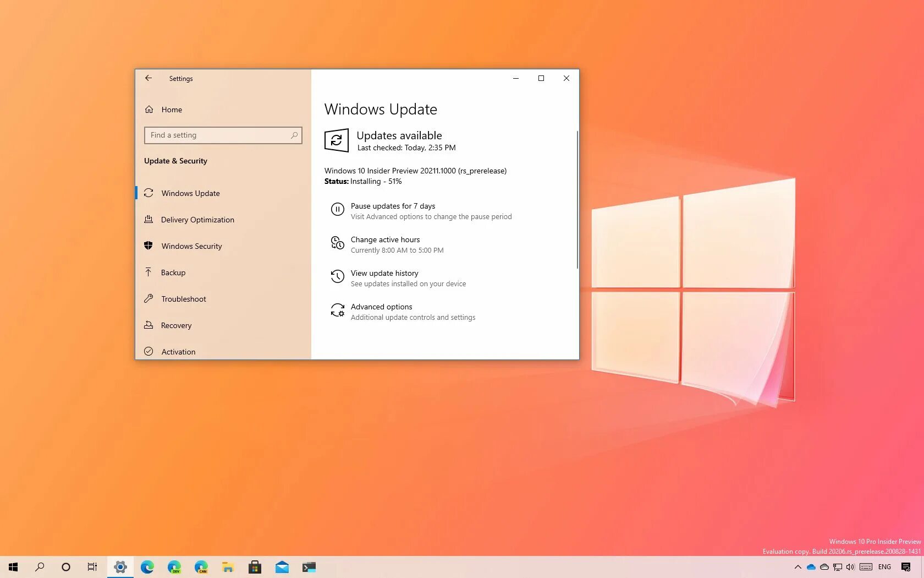The height and width of the screenshot is (578, 924).
Task: Click the Windows Security shield icon
Action: click(x=148, y=246)
